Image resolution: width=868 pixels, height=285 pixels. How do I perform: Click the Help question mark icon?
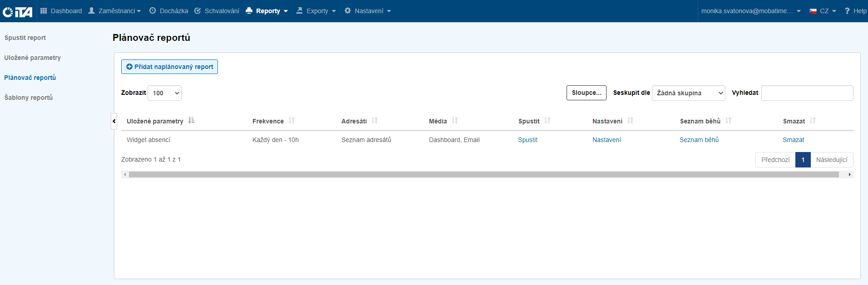(x=847, y=11)
